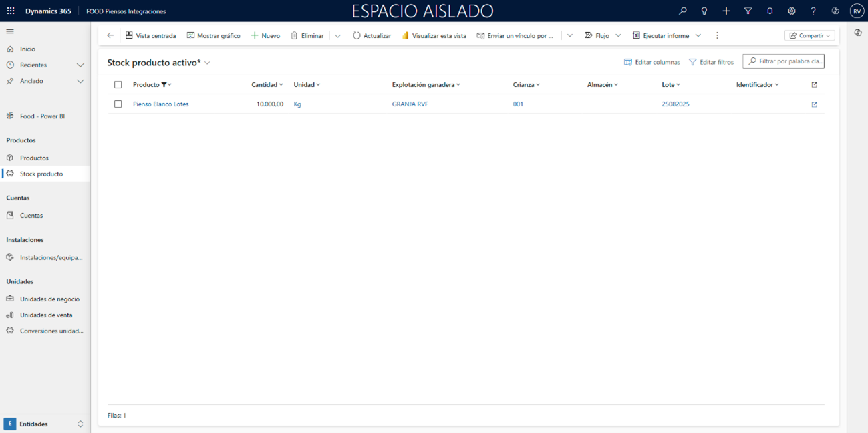Open the settings gear icon
The height and width of the screenshot is (433, 868).
791,11
